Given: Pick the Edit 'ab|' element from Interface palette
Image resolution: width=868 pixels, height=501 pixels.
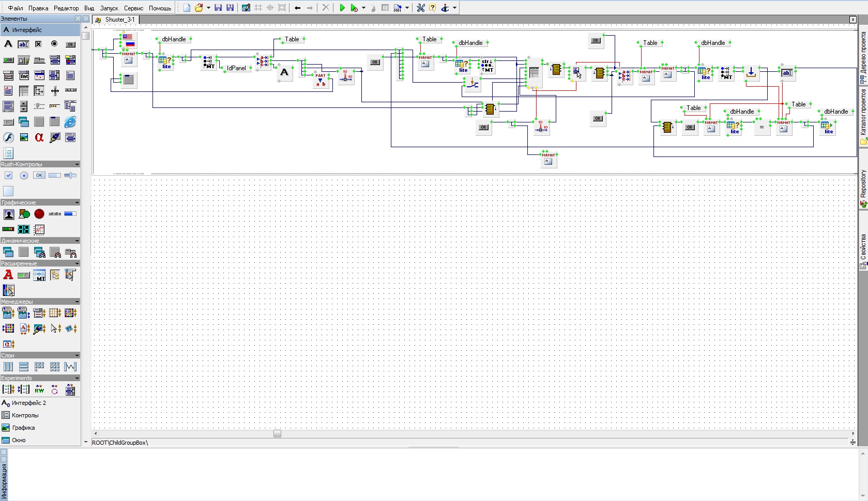Looking at the screenshot, I should tap(24, 44).
